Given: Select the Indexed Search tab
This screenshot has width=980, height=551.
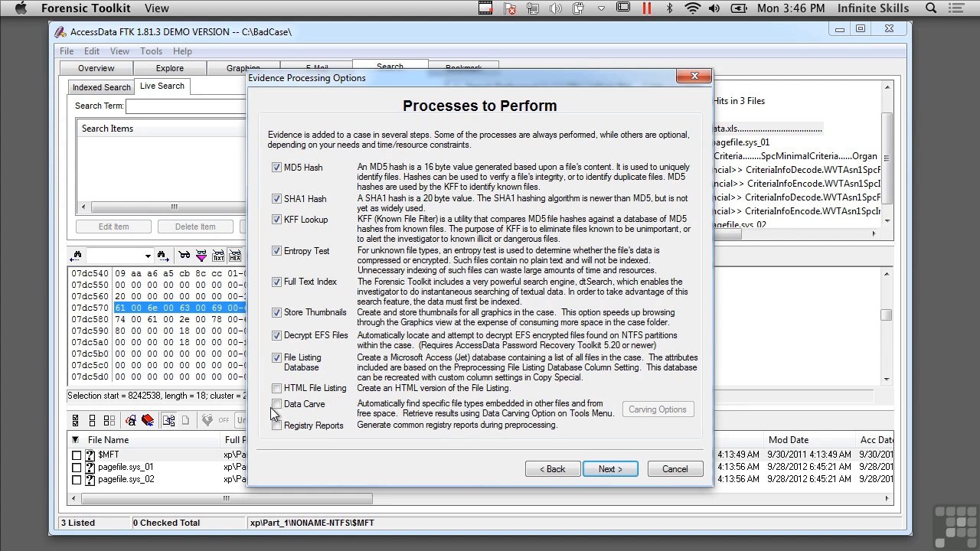Looking at the screenshot, I should click(x=101, y=87).
